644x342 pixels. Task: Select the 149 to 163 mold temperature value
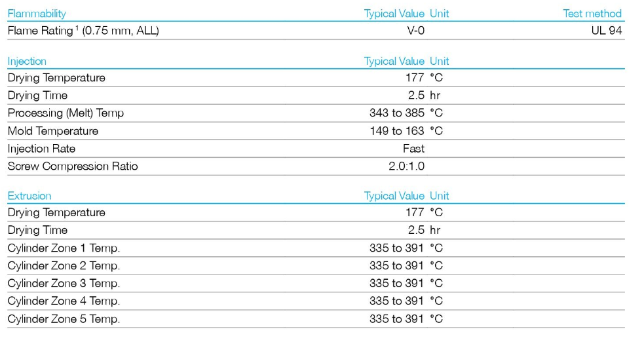point(396,131)
